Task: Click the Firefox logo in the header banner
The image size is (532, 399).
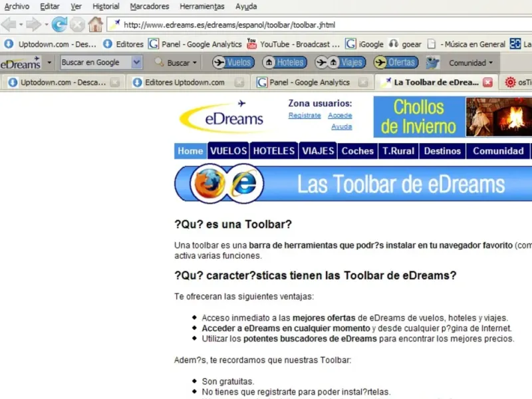Action: click(208, 184)
